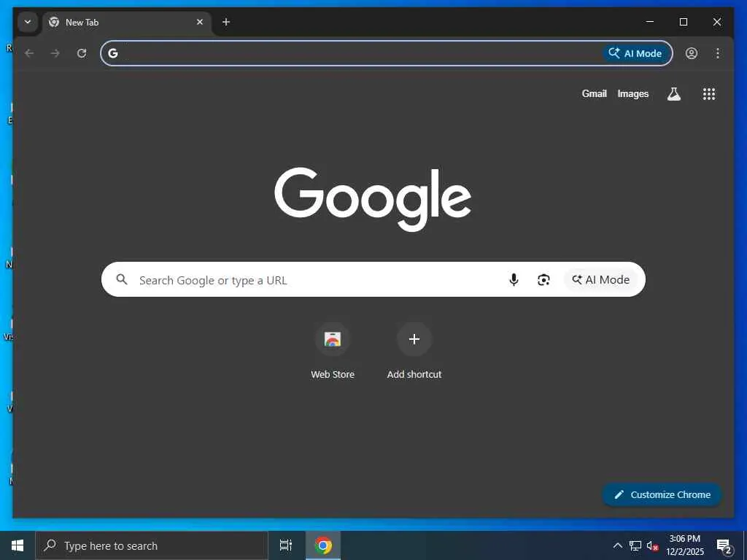Viewport: 747px width, 560px height.
Task: Open Windows Task View
Action: coord(286,545)
